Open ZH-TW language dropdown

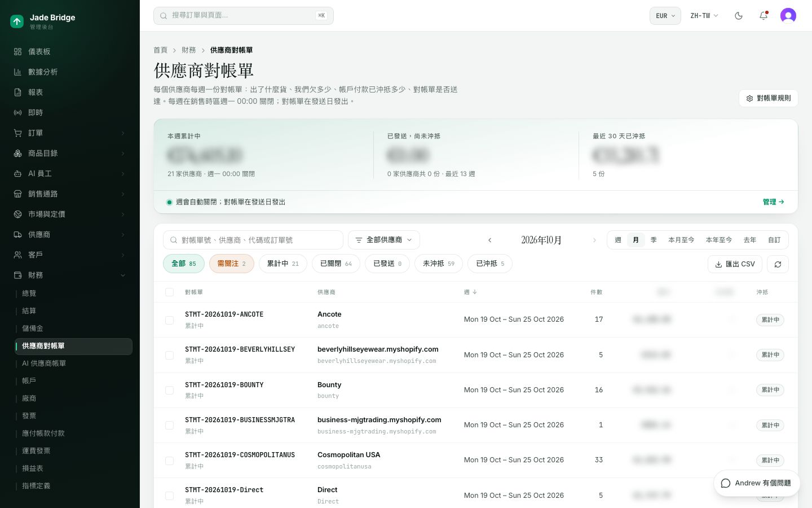pos(704,16)
